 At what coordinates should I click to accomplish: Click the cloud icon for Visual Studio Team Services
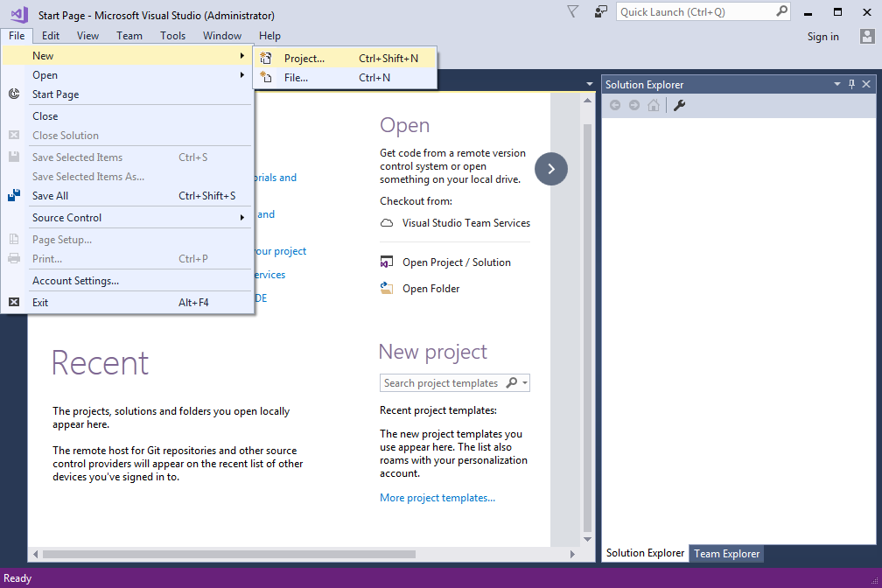click(387, 223)
